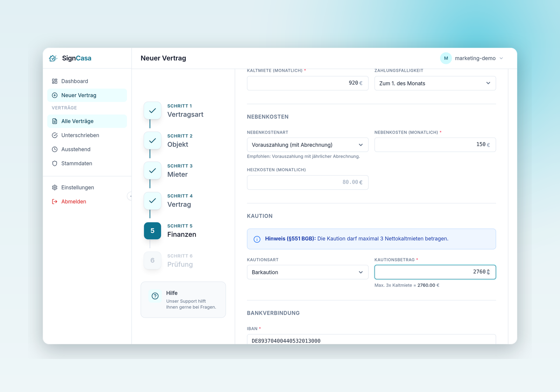Click the Finanzen step label
The width and height of the screenshot is (560, 392).
point(182,234)
